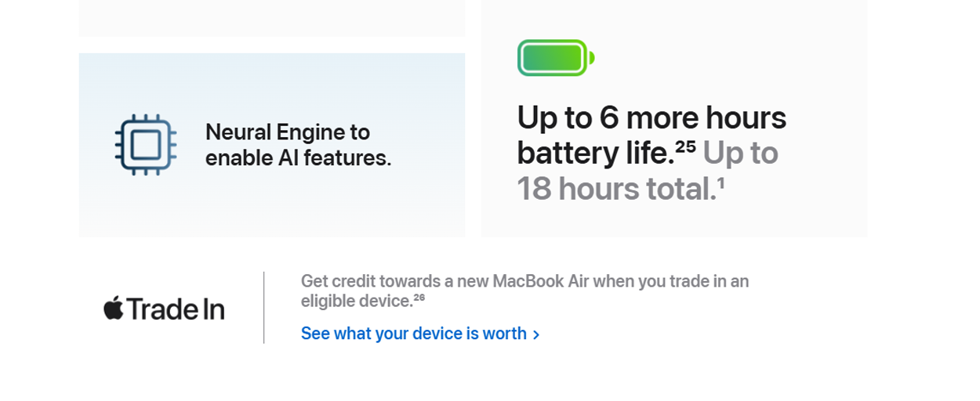Click the 'Neural Engine to' text line

coord(288,132)
